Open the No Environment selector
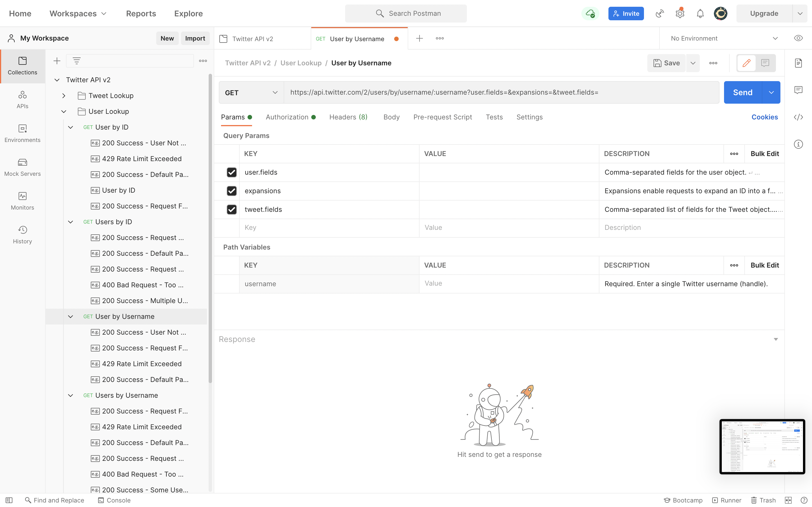 [724, 38]
